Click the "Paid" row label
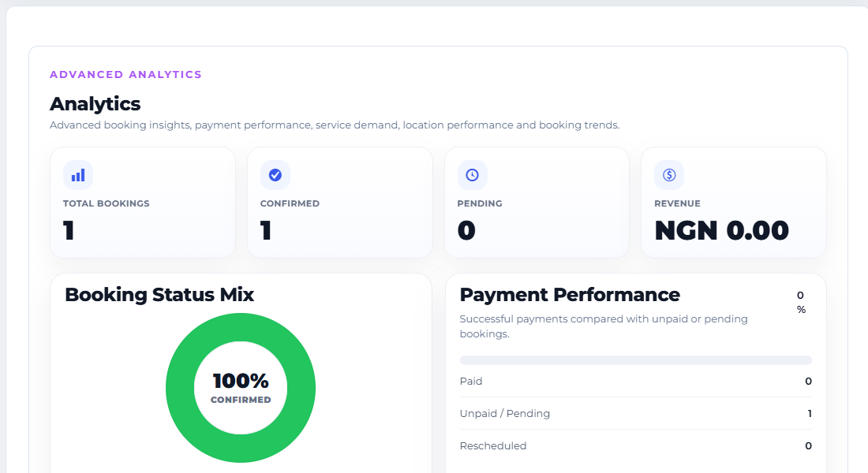 pos(471,382)
